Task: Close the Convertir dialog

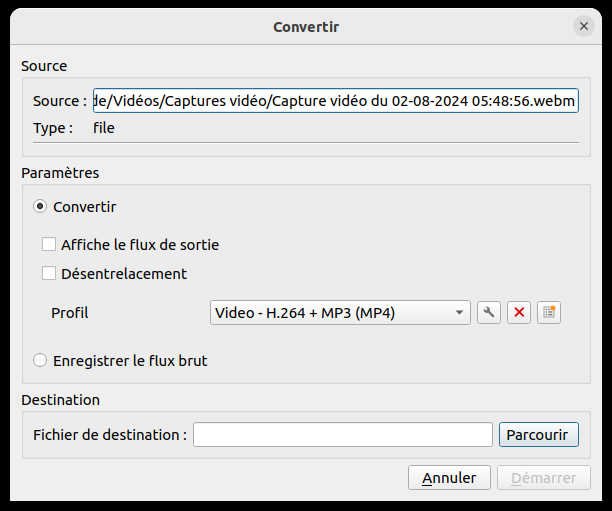Action: (x=584, y=27)
